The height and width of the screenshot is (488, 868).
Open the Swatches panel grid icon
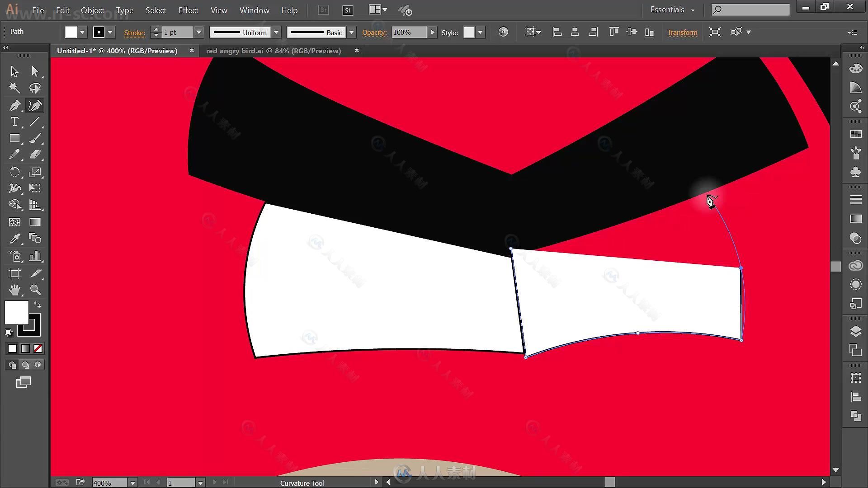[855, 134]
